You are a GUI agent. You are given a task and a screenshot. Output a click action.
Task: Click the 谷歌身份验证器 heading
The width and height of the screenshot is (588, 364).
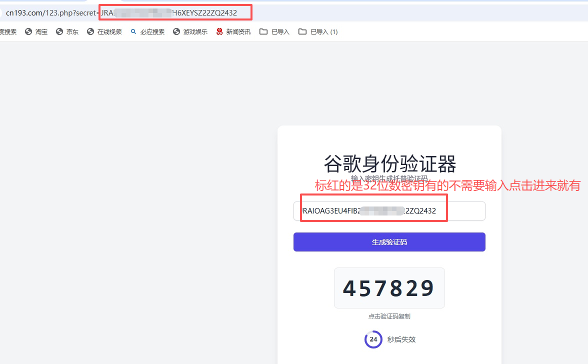point(390,163)
